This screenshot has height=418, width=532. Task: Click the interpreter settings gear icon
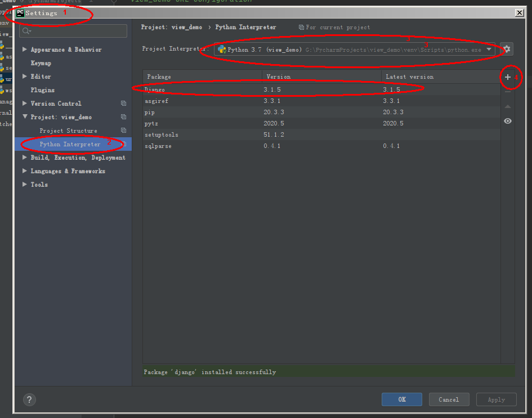[507, 49]
